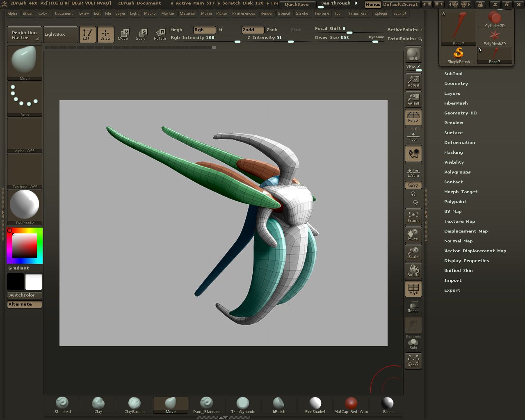Select the white secondary color swatch
This screenshot has height=420, width=525.
34,282
